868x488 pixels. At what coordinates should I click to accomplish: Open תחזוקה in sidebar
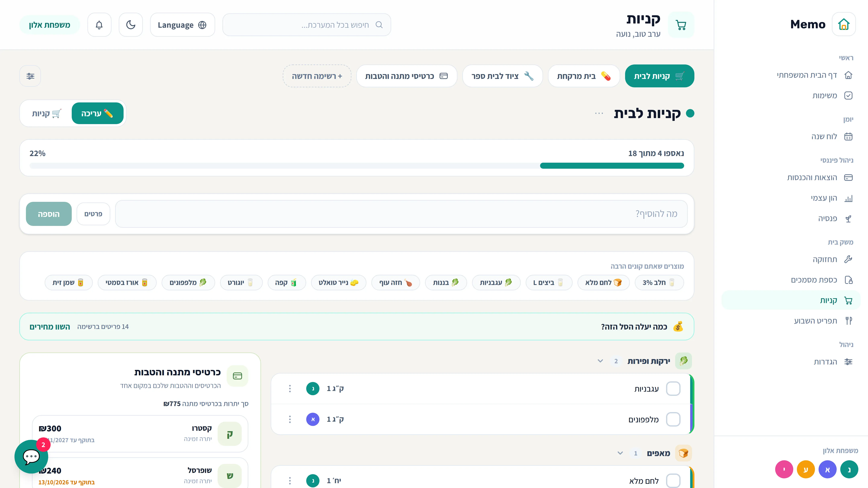click(791, 259)
